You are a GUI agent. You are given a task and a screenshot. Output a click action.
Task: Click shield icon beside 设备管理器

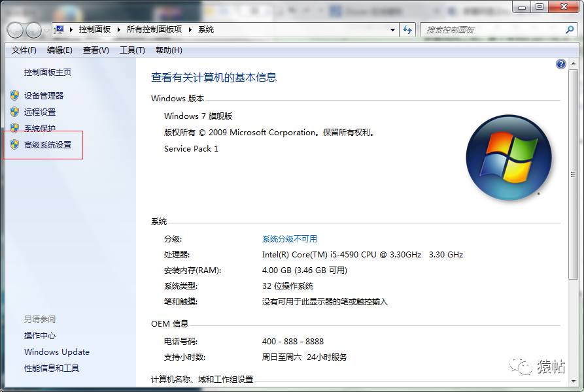14,95
